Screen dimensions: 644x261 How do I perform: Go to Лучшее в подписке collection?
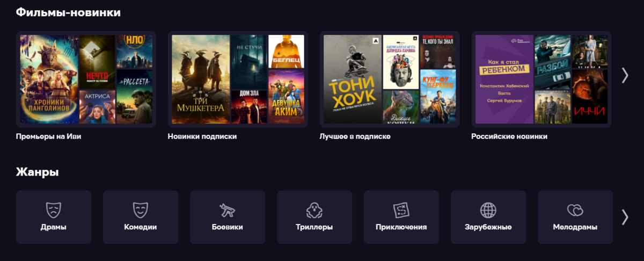[355, 136]
